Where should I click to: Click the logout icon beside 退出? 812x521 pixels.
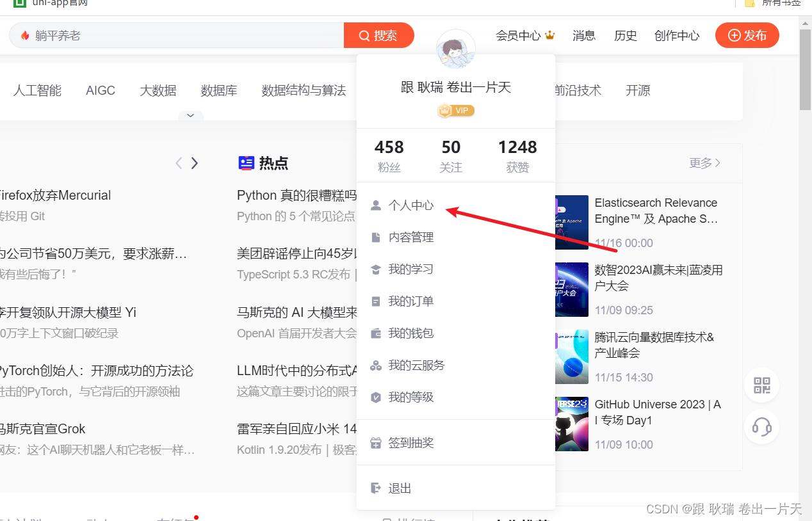pyautogui.click(x=376, y=488)
